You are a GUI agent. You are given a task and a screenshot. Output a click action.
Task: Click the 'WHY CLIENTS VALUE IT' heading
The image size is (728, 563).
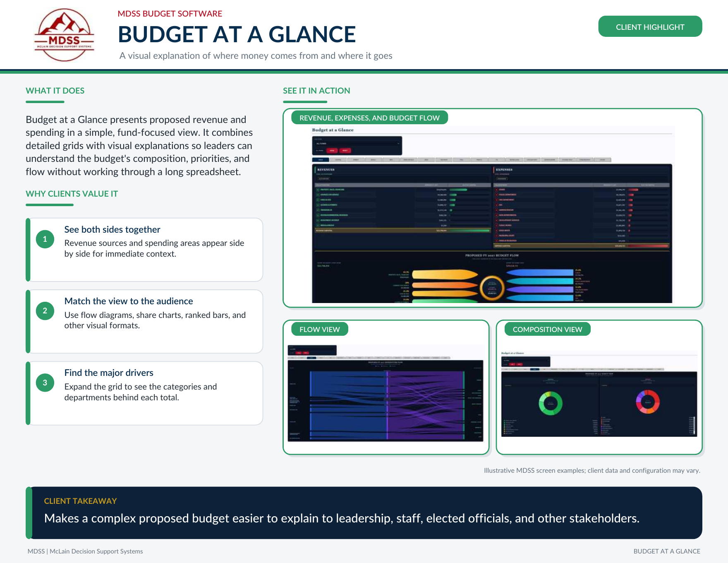[72, 194]
